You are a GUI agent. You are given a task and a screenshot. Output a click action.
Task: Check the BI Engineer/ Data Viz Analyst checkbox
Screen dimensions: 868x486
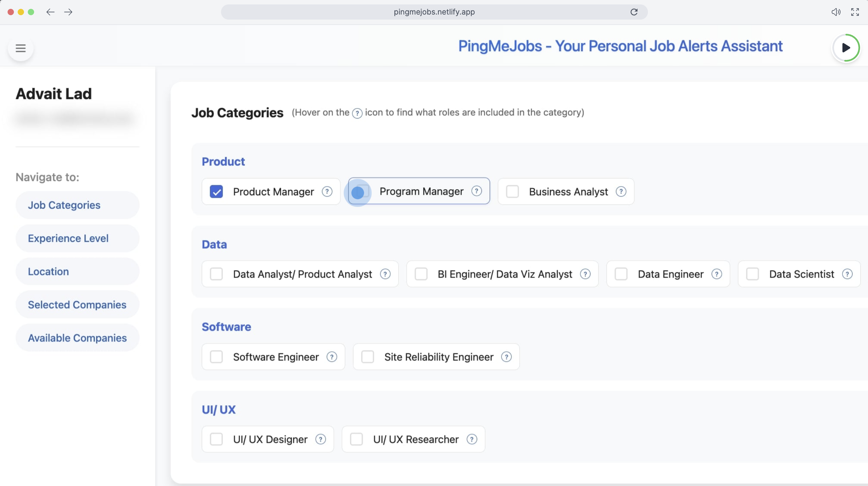(x=421, y=274)
